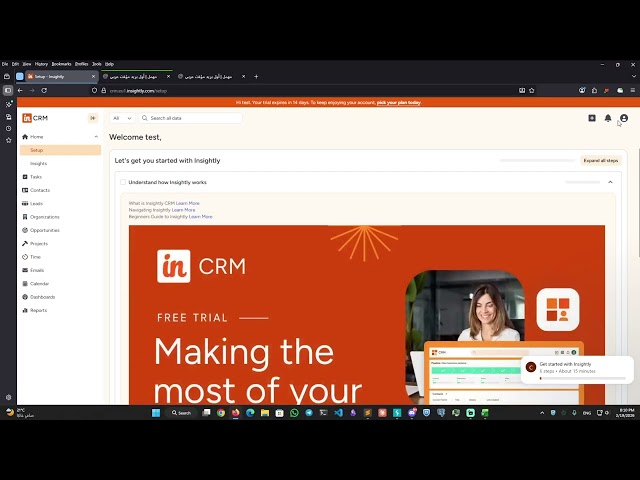
Task: Open Windows Start menu
Action: tap(156, 413)
